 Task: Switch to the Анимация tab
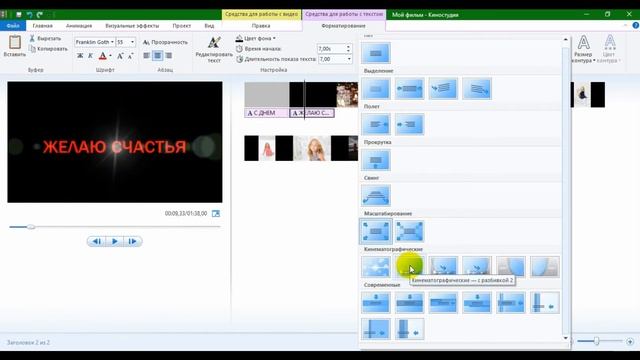coord(79,26)
